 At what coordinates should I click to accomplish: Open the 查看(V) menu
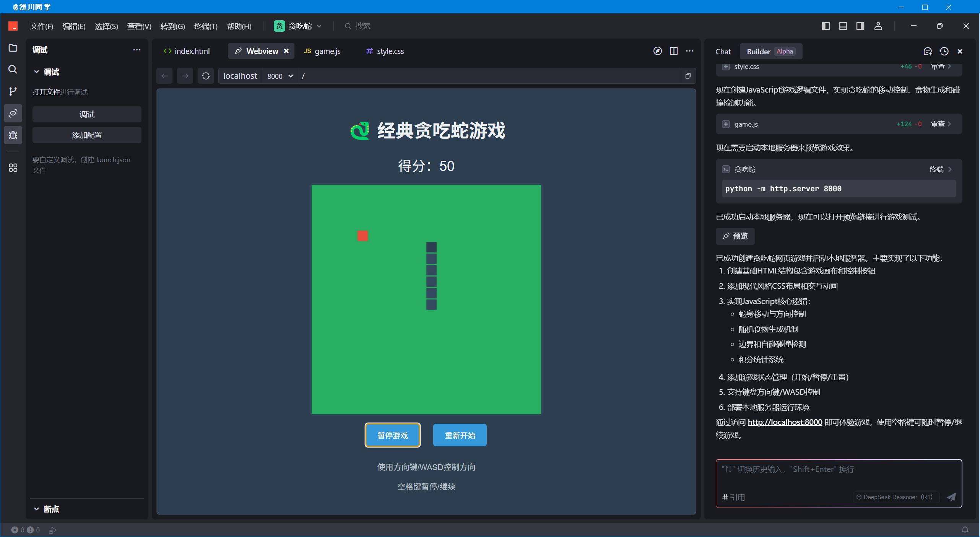click(x=139, y=26)
